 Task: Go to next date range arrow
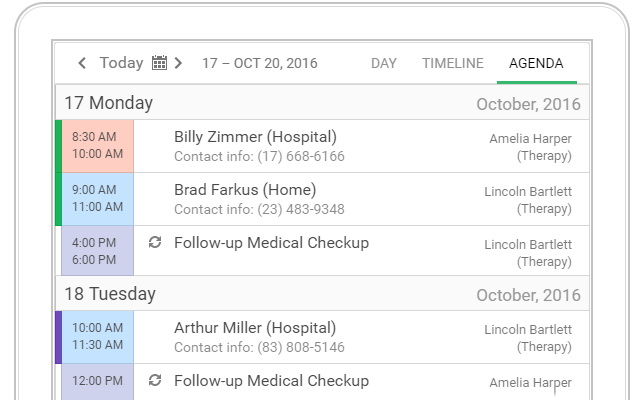178,63
